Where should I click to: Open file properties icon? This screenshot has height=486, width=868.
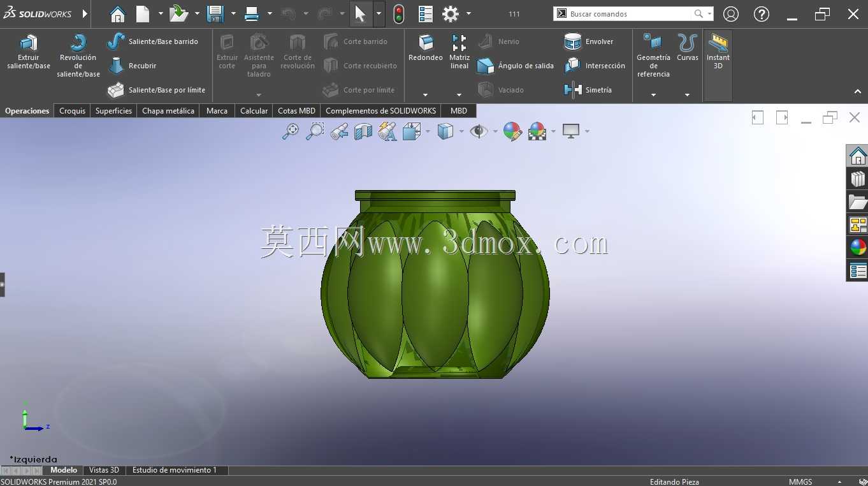pyautogui.click(x=426, y=14)
